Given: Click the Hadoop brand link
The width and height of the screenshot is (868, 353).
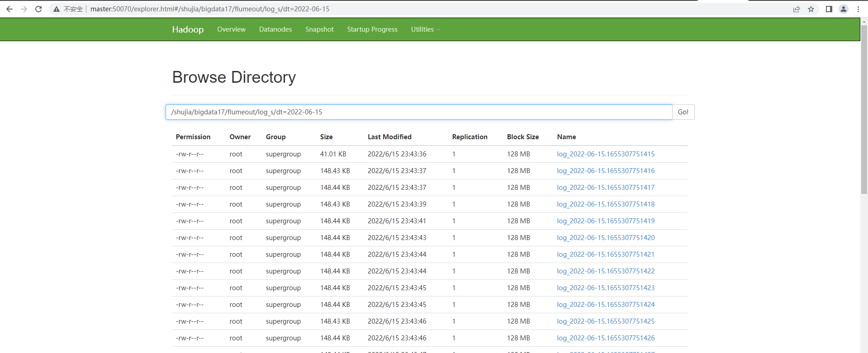Looking at the screenshot, I should tap(188, 29).
